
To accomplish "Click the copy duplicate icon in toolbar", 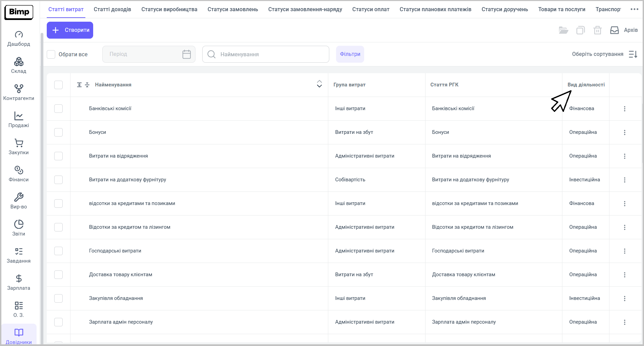I will click(580, 30).
